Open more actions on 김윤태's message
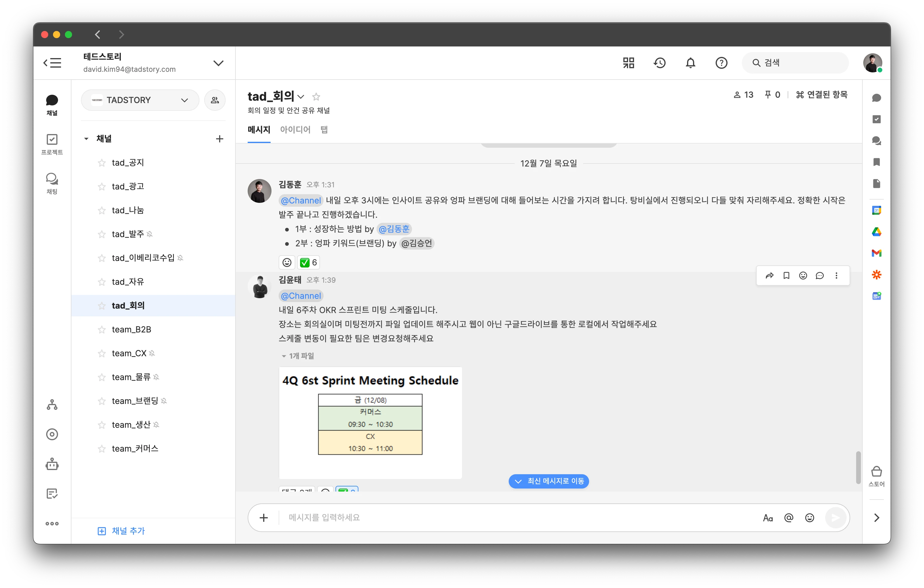The image size is (924, 588). tap(836, 275)
